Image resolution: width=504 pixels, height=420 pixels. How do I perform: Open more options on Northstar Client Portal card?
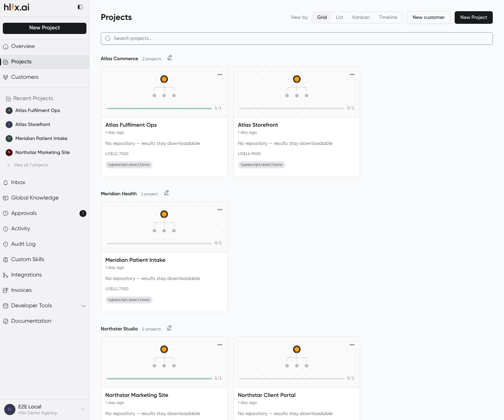(x=352, y=345)
